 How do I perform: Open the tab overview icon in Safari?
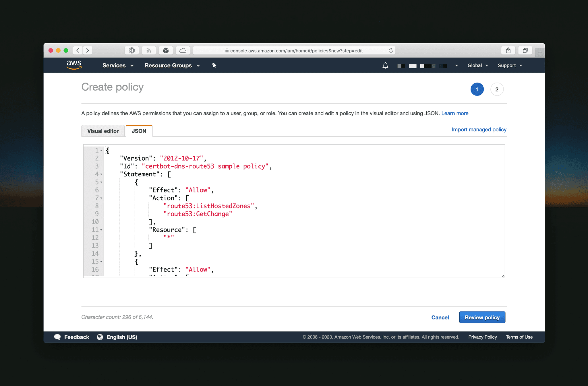525,50
